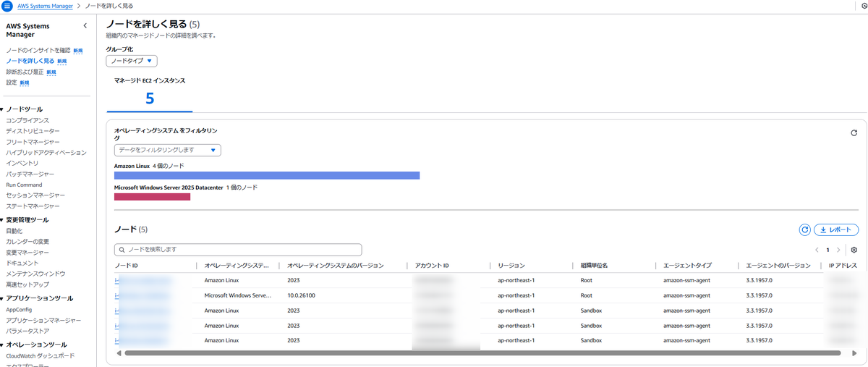This screenshot has height=367, width=868.
Task: Collapse the ノードツール section
Action: click(x=2, y=109)
